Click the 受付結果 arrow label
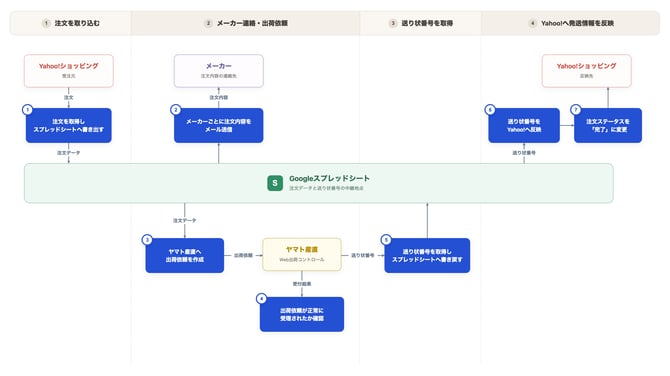The width and height of the screenshot is (670, 376). tap(302, 284)
